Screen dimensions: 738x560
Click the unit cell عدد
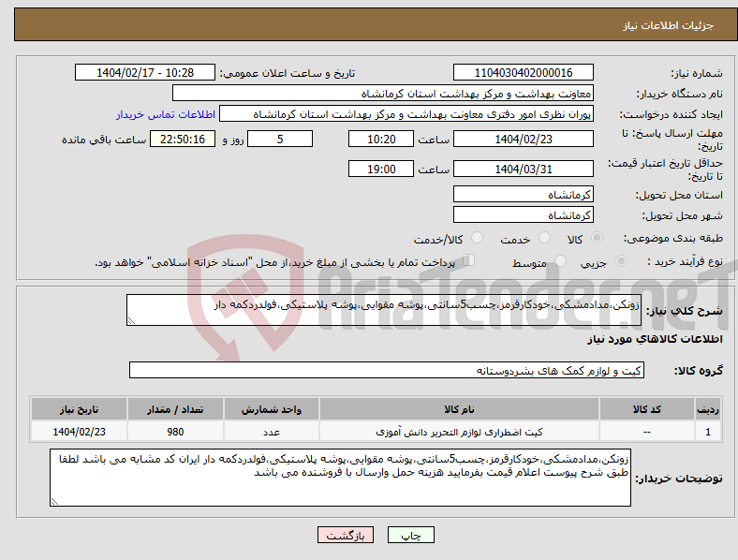tap(272, 432)
